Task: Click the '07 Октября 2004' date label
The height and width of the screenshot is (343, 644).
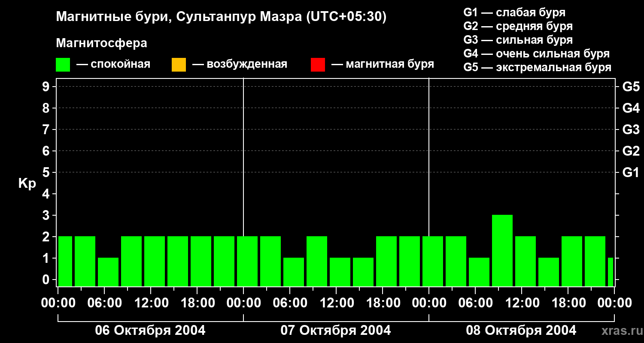Action: 336,331
